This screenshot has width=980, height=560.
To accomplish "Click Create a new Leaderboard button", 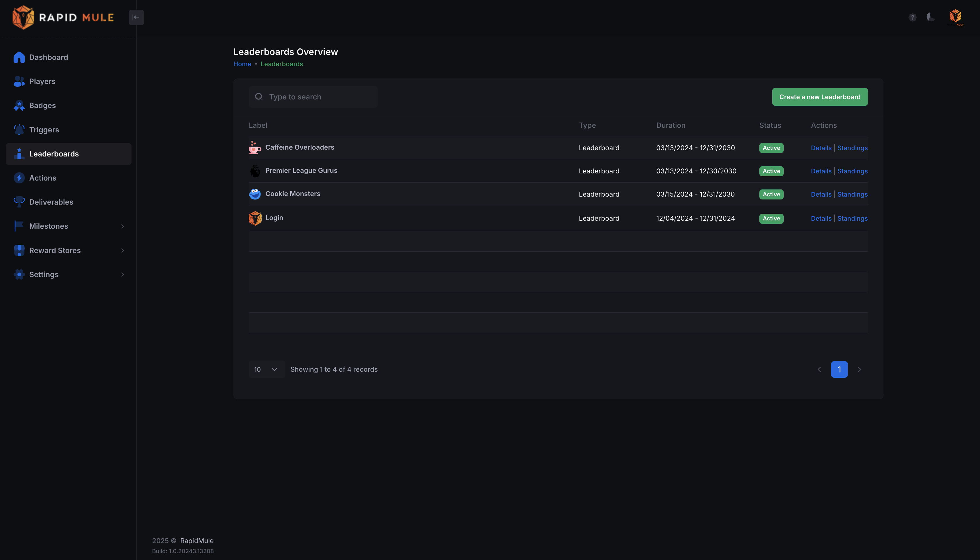I will [x=820, y=97].
